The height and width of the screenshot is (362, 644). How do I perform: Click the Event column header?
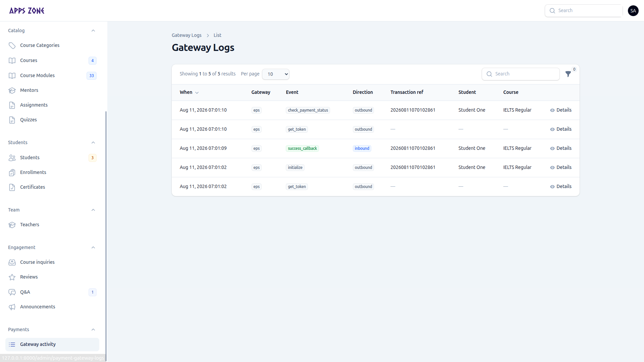[292, 92]
